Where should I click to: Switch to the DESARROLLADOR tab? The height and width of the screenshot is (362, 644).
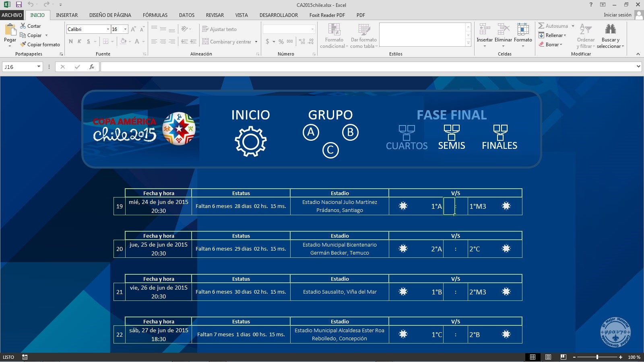(x=279, y=15)
